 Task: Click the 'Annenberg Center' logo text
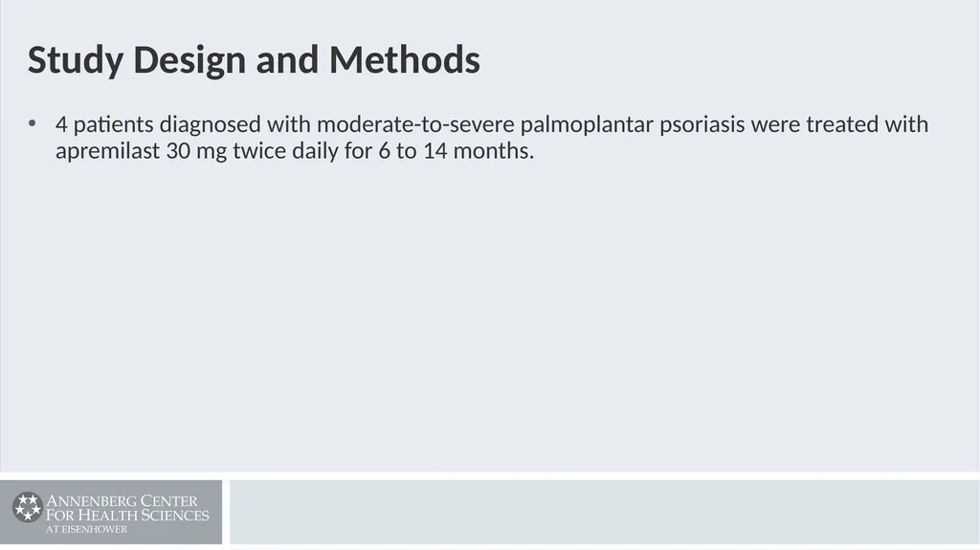[122, 500]
